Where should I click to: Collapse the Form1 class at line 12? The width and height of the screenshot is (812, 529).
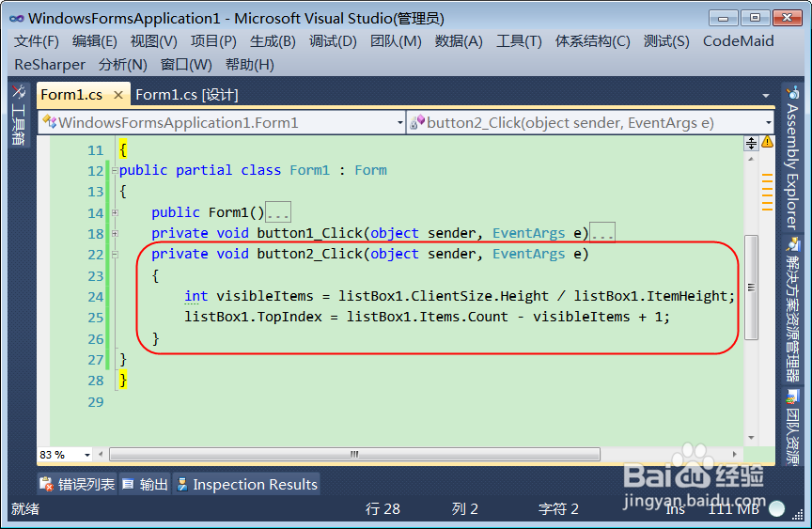(x=115, y=170)
